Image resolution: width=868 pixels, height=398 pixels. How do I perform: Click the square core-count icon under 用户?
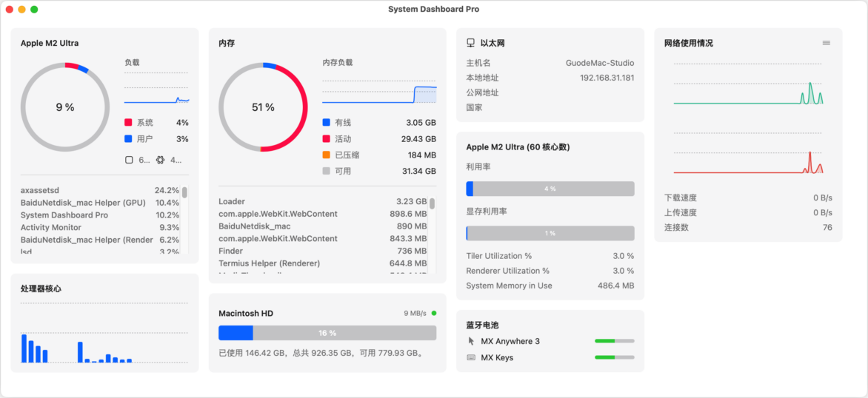[x=129, y=160]
